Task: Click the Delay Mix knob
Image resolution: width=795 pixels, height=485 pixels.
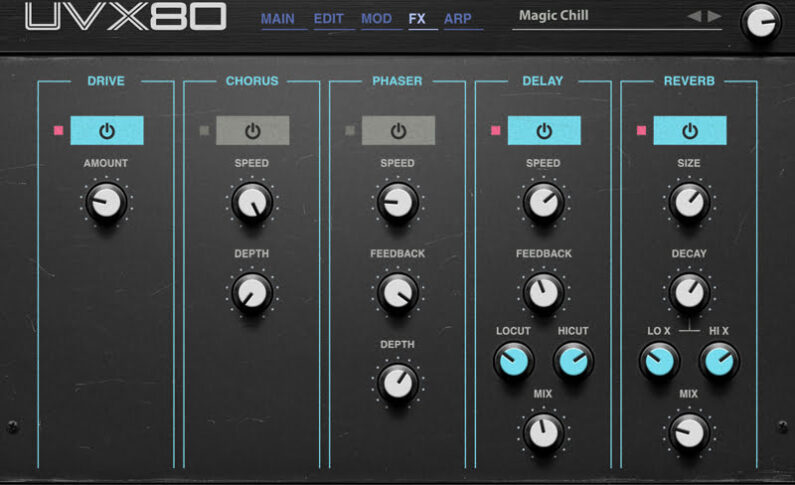Action: [544, 433]
